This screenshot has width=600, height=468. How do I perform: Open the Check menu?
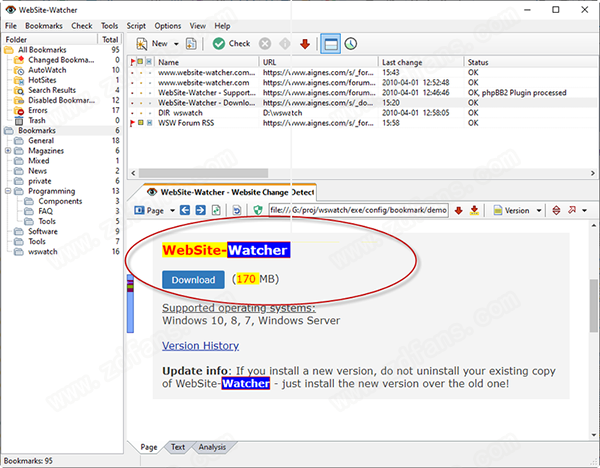(82, 26)
